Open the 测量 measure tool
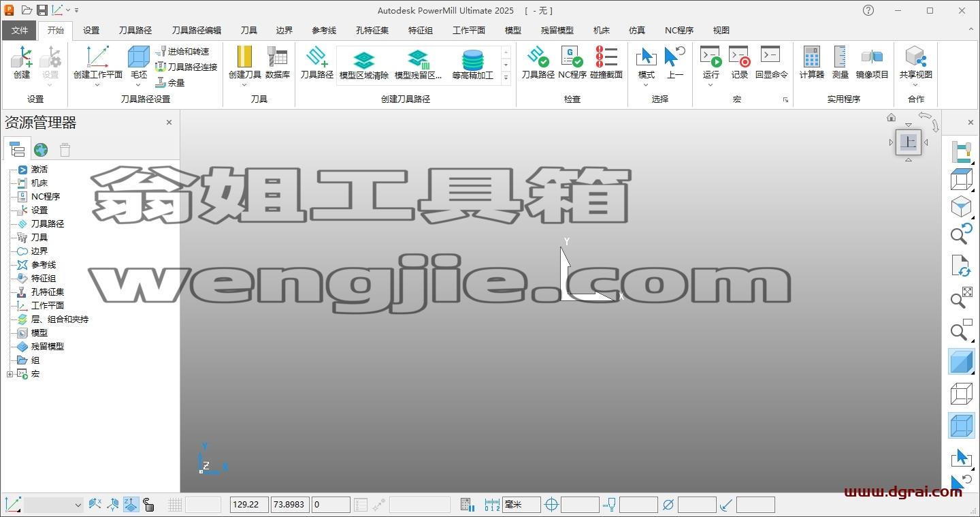The height and width of the screenshot is (517, 980). pos(840,62)
